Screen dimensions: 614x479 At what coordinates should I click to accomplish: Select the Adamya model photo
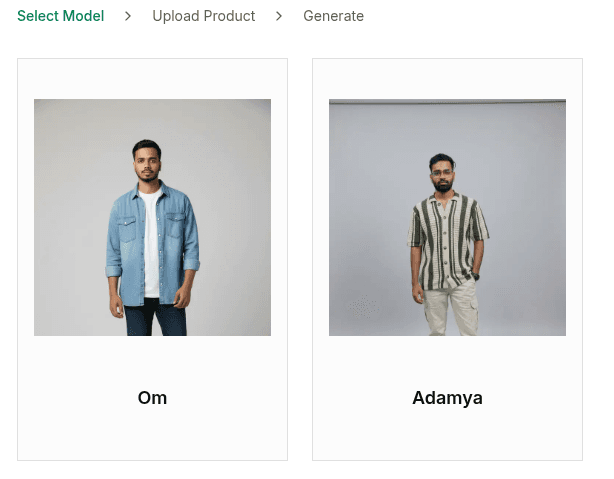[447, 217]
